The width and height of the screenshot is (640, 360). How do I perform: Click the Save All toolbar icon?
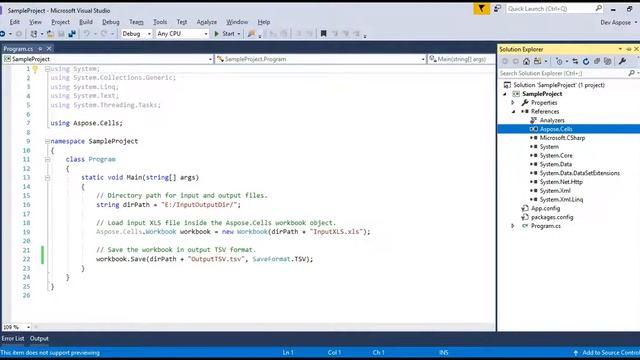(72, 34)
